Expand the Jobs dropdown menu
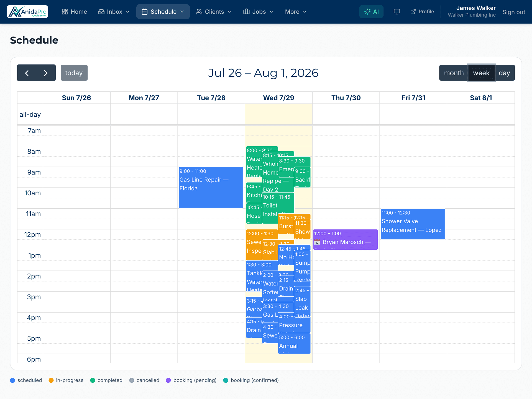Viewport: 532px width, 399px height. coord(258,12)
